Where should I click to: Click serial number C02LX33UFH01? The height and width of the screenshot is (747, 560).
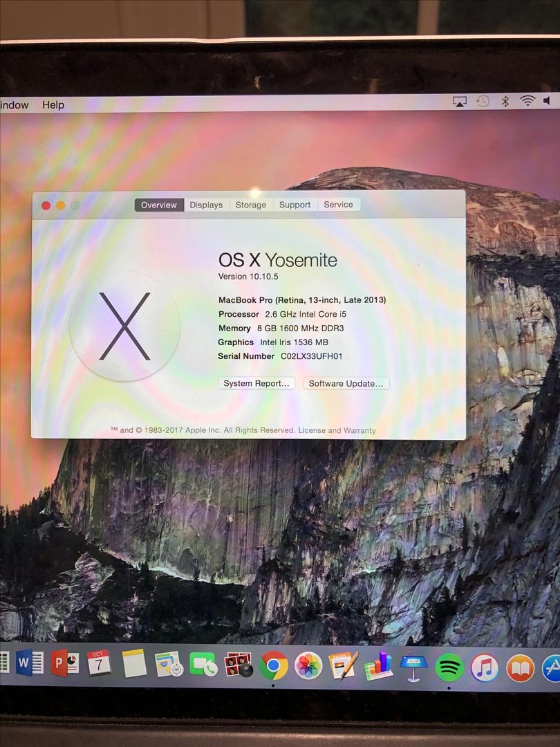311,356
